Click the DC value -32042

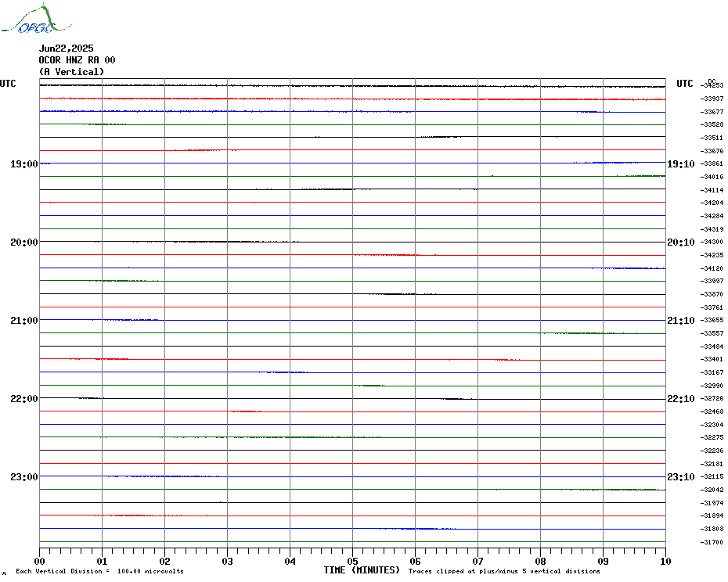[712, 490]
